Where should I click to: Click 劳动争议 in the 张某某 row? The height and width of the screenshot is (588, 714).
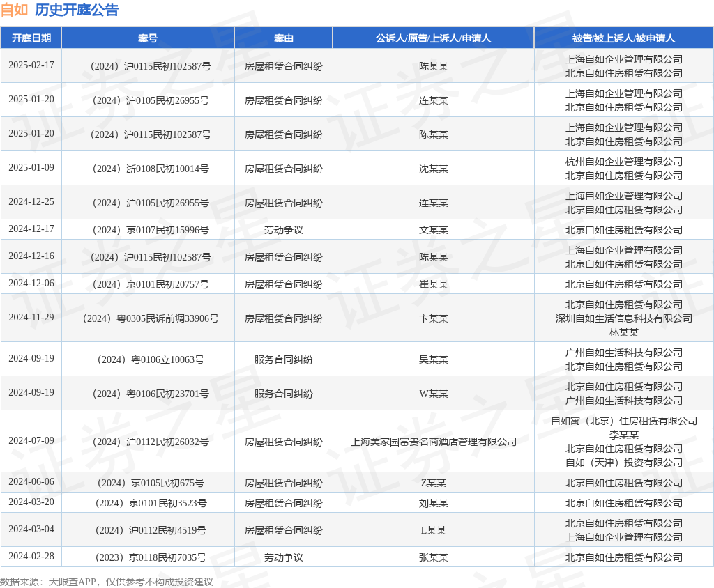[x=284, y=557]
